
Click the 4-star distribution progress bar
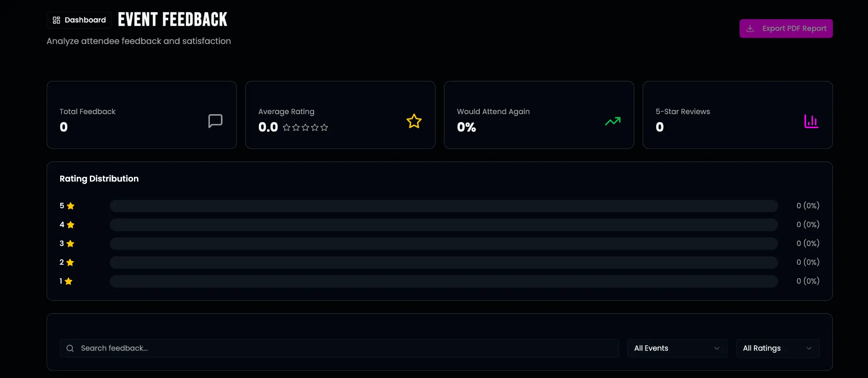pos(444,225)
